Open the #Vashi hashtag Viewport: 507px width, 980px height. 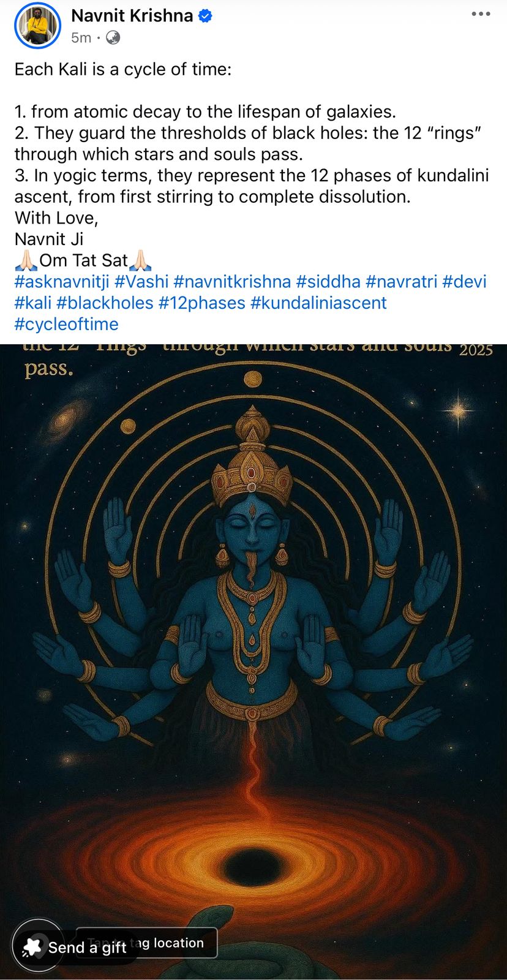click(x=141, y=282)
